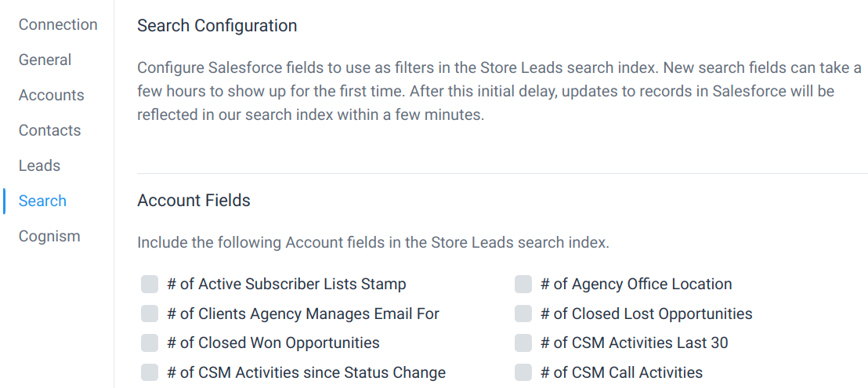This screenshot has width=868, height=388.
Task: Toggle # of CSM Activities Last 30
Action: (x=523, y=343)
